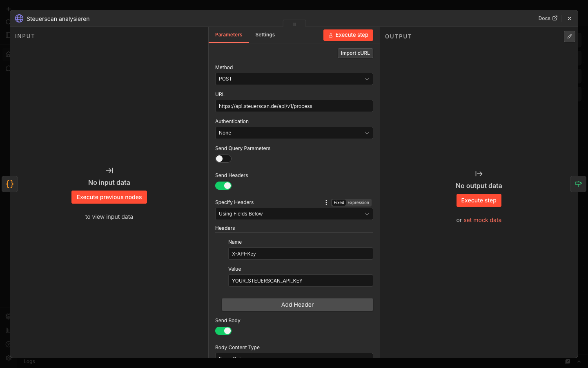The height and width of the screenshot is (368, 588).
Task: Click the Add Header button
Action: [x=297, y=305]
